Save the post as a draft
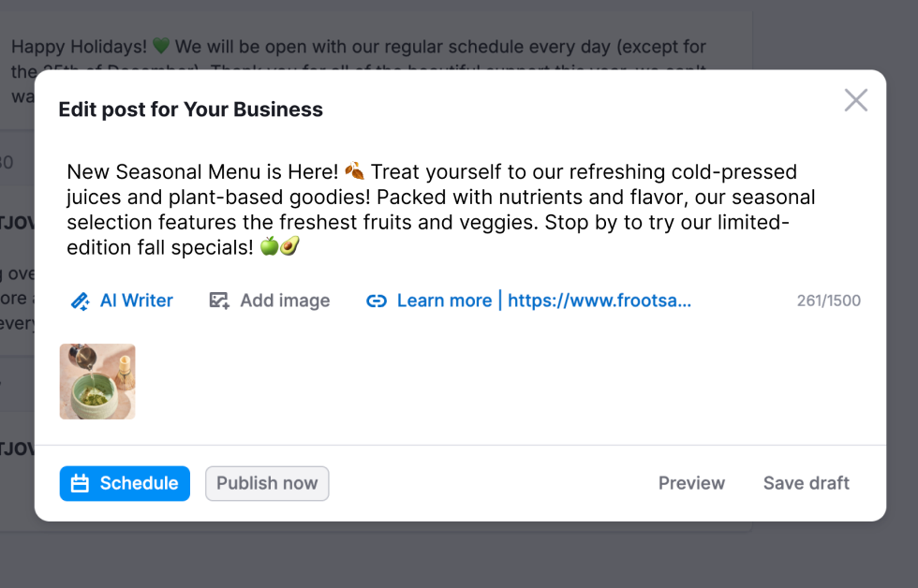Screen dimensions: 918x588 point(806,483)
